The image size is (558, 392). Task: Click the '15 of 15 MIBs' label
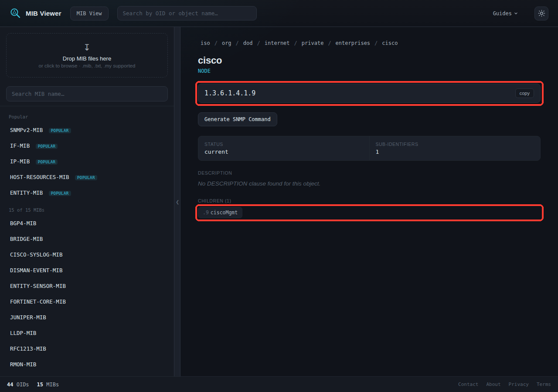click(27, 210)
